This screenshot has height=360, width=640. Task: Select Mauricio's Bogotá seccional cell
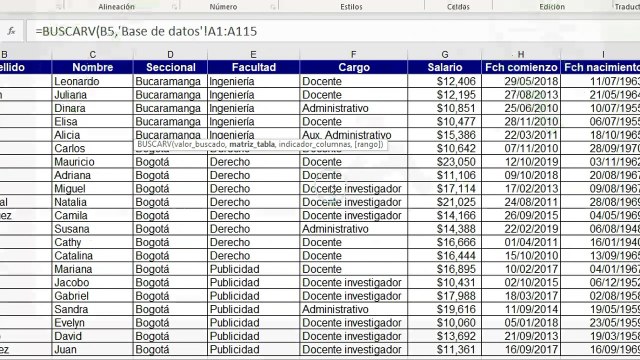tap(170, 162)
